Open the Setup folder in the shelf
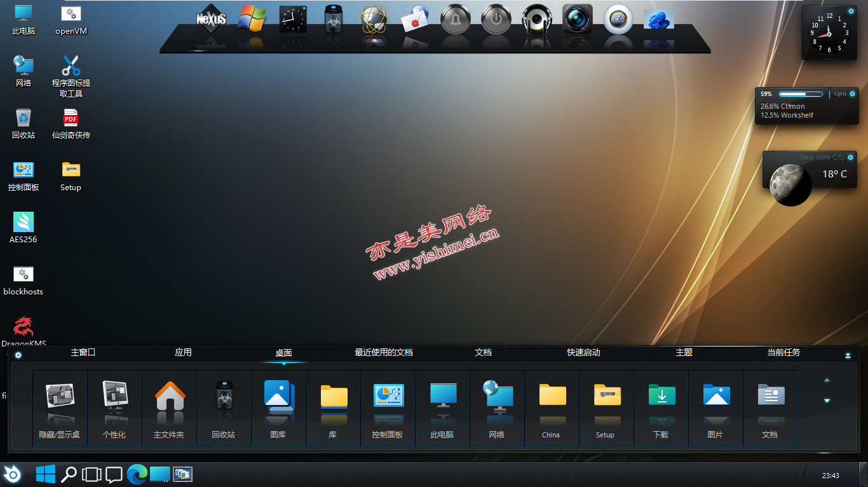 pos(606,408)
